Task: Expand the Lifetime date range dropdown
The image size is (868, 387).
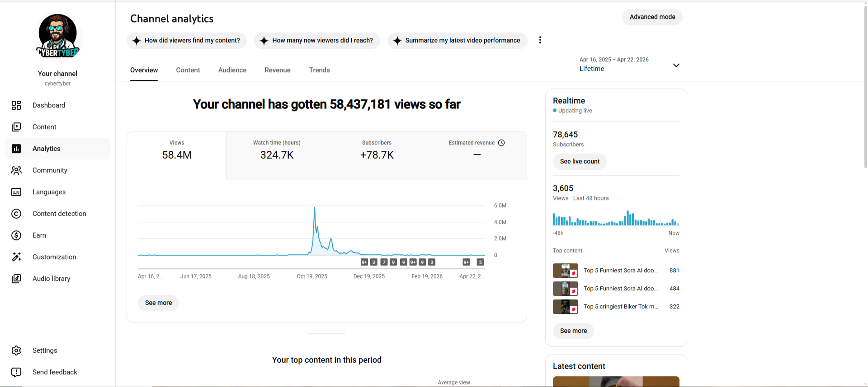Action: 676,65
